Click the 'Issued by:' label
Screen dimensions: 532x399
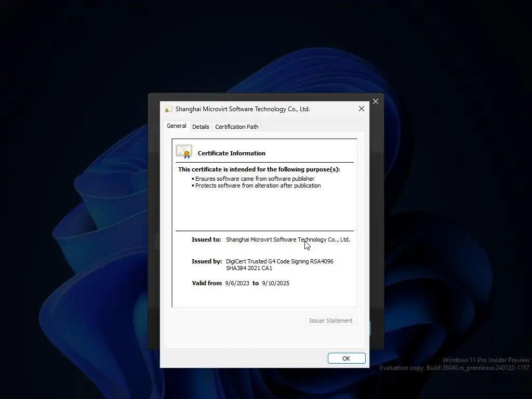coord(207,262)
